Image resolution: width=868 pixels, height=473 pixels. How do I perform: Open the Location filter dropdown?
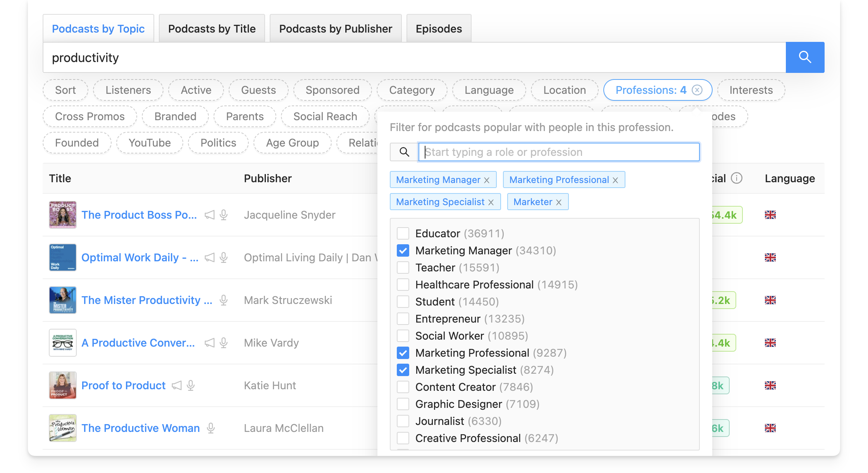(x=565, y=90)
